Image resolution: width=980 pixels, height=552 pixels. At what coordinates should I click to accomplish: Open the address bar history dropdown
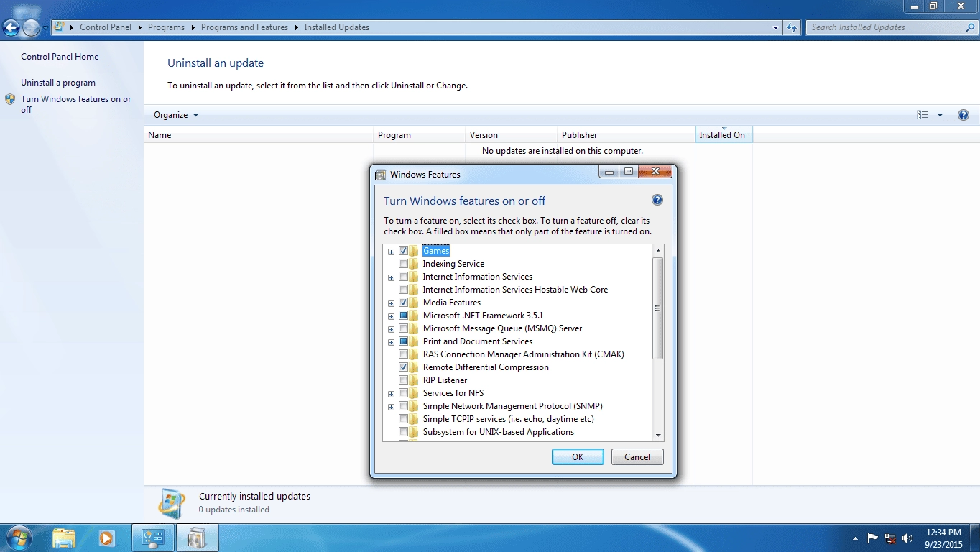coord(775,27)
